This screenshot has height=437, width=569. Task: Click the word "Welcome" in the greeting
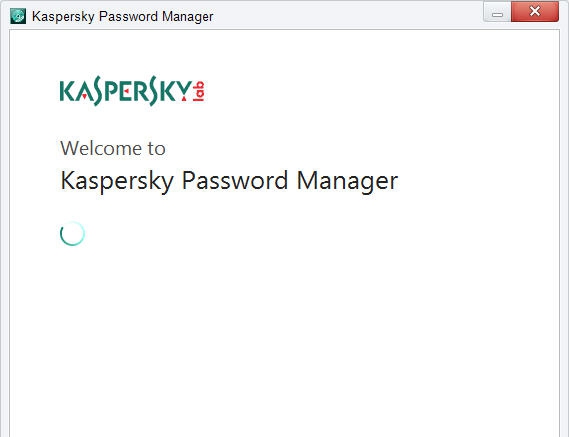[x=101, y=148]
